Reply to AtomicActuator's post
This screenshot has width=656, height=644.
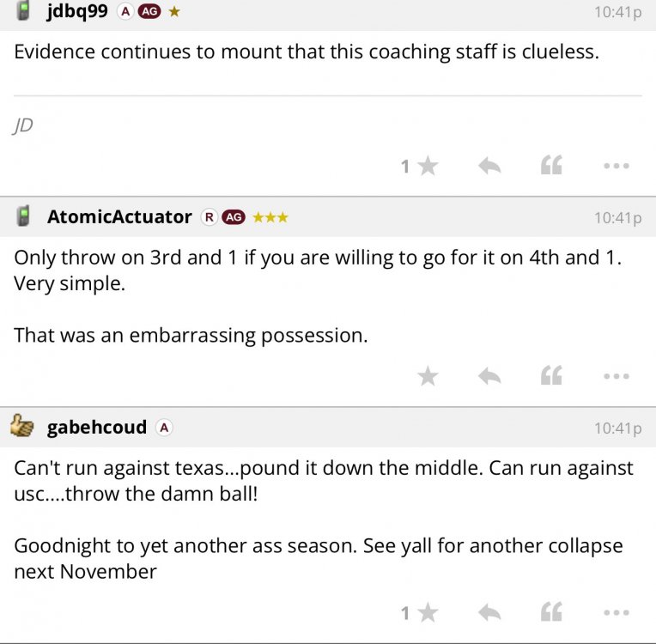click(489, 376)
